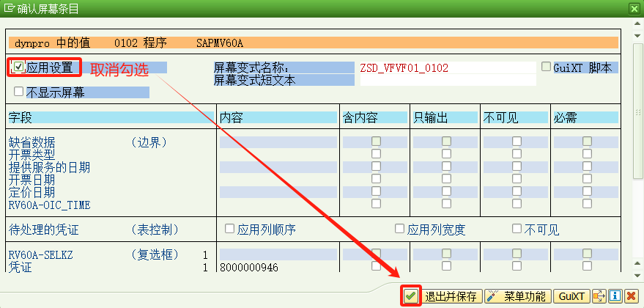Check the 应用列顺序 option

coord(229,228)
